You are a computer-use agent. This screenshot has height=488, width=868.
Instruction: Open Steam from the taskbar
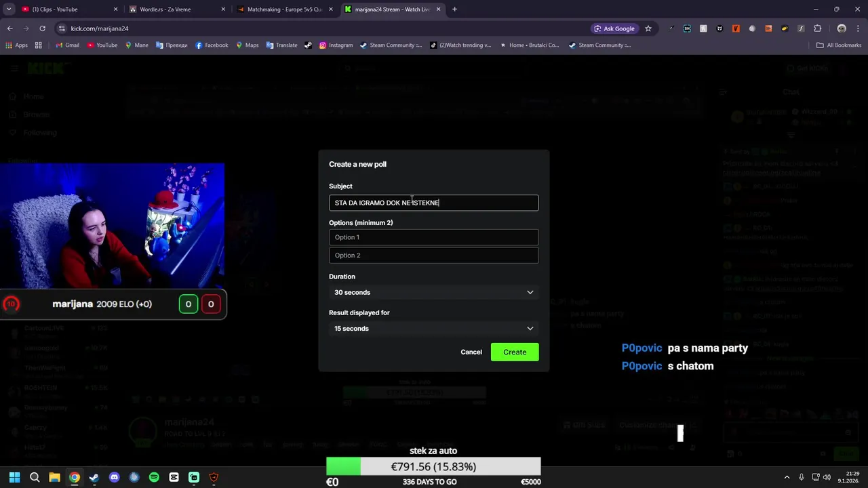point(94,477)
